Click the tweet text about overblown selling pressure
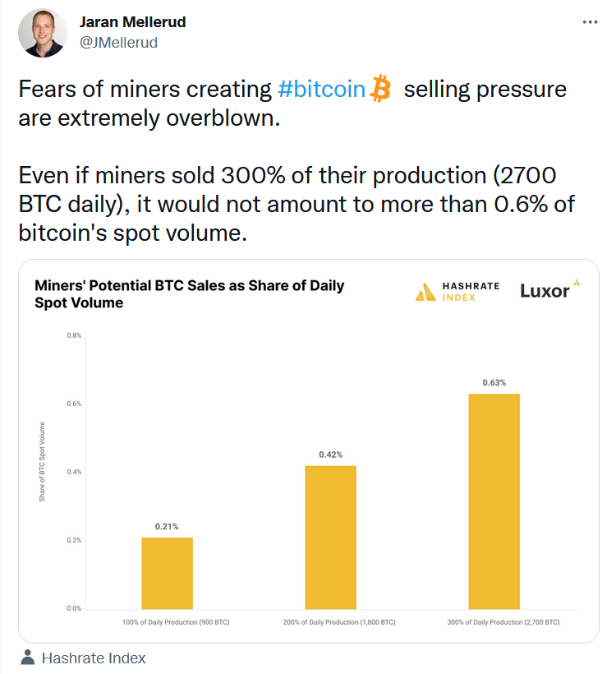Viewport: 616px width, 674px height. [x=292, y=103]
